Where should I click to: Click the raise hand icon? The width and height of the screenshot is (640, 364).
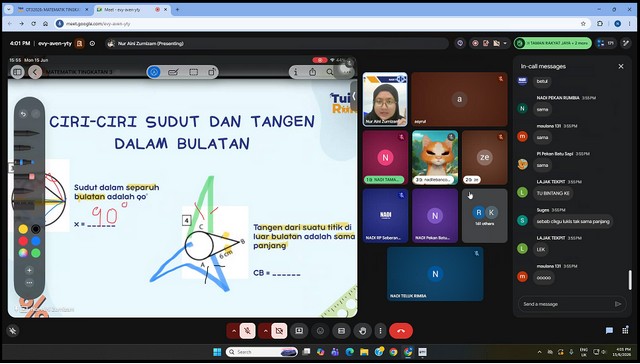pos(362,331)
